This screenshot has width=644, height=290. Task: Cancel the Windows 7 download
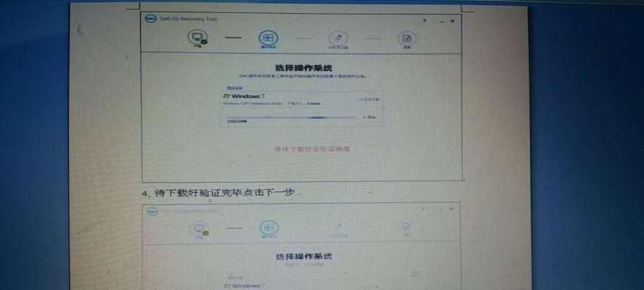pyautogui.click(x=369, y=117)
